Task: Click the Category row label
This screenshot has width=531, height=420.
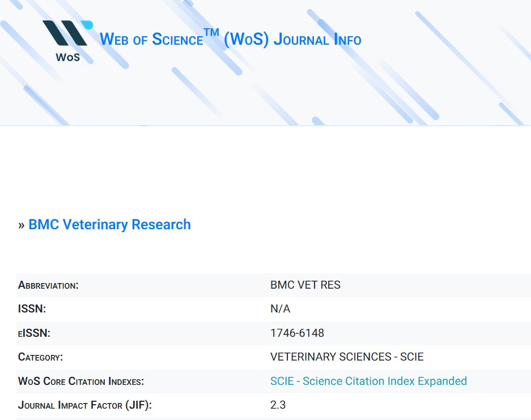Action: 40,357
